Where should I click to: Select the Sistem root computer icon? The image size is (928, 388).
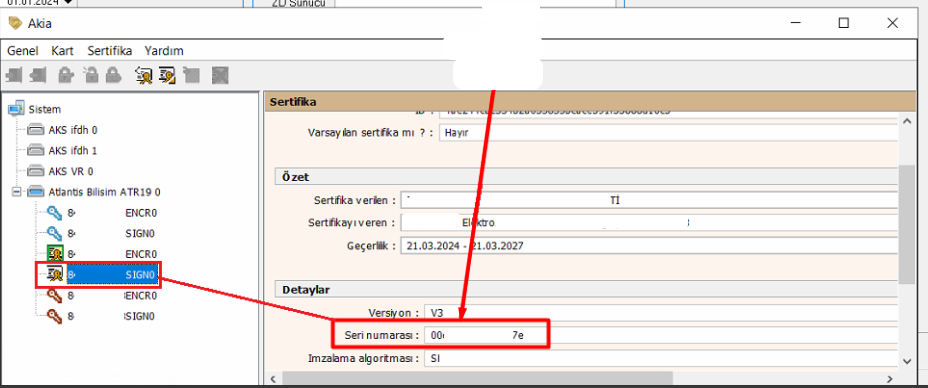tap(17, 109)
